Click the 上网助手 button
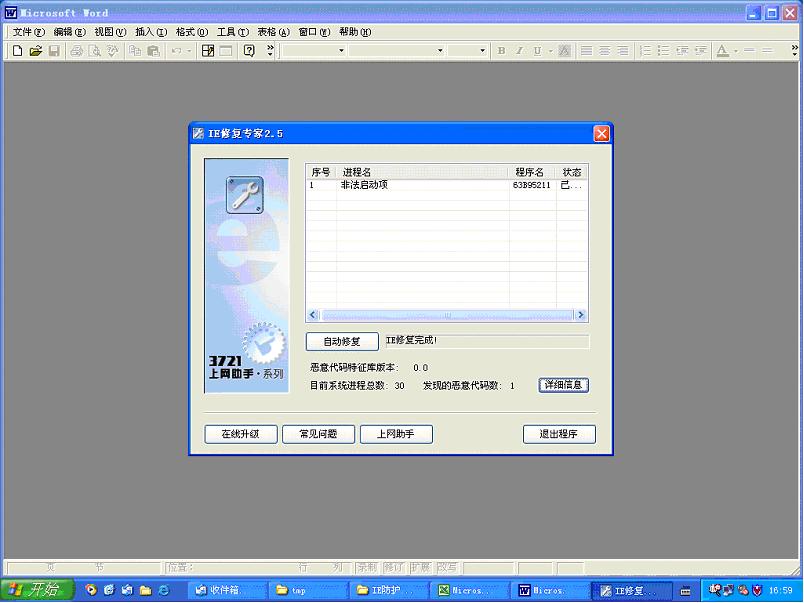This screenshot has height=603, width=804. [x=396, y=434]
